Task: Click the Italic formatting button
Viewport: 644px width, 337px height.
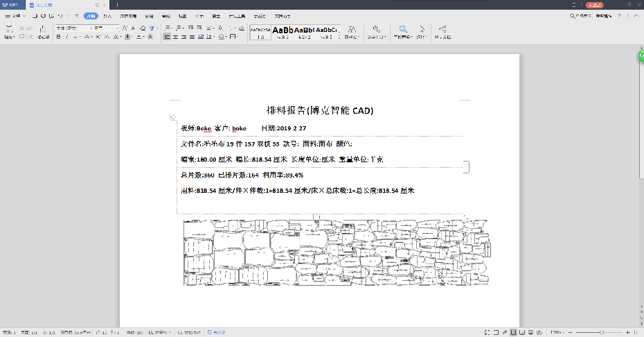Action: pyautogui.click(x=67, y=37)
